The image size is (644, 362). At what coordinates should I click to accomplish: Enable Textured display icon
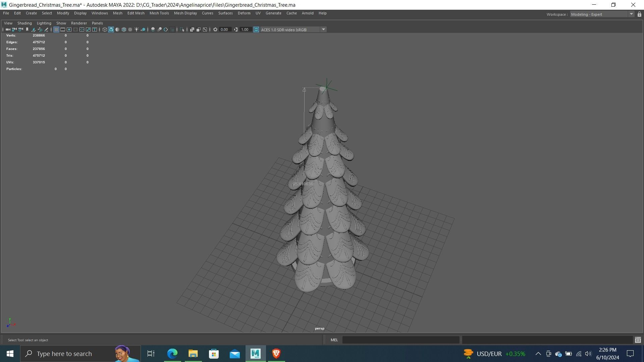pos(130,29)
